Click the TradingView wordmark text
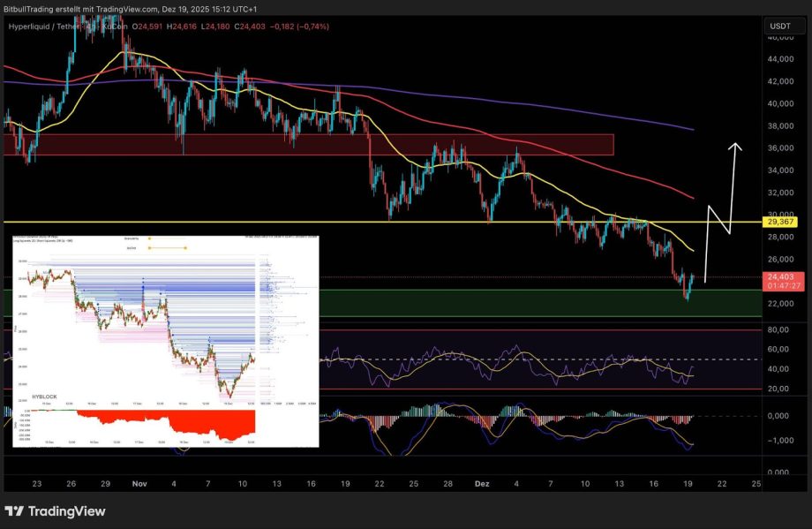Image resolution: width=812 pixels, height=529 pixels. pos(66,511)
